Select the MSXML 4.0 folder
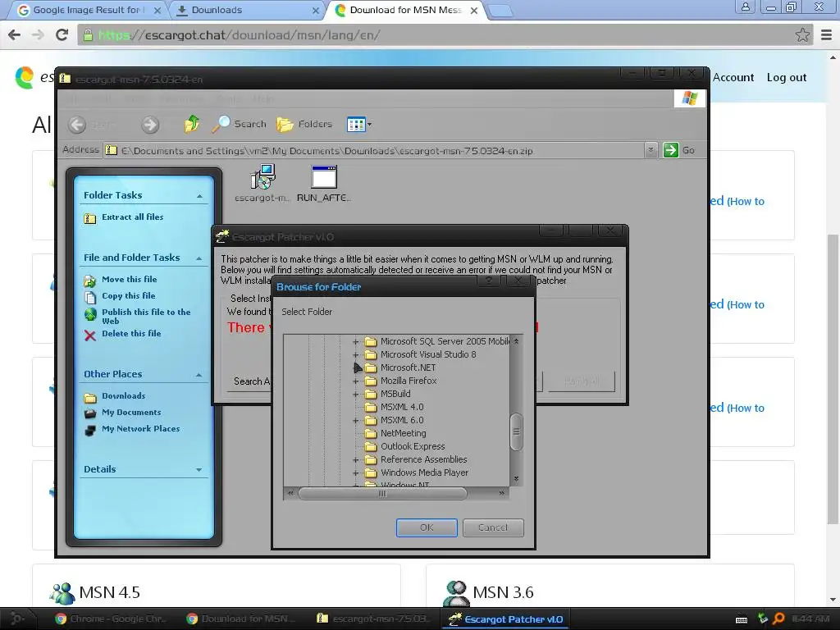This screenshot has width=840, height=630. tap(402, 407)
